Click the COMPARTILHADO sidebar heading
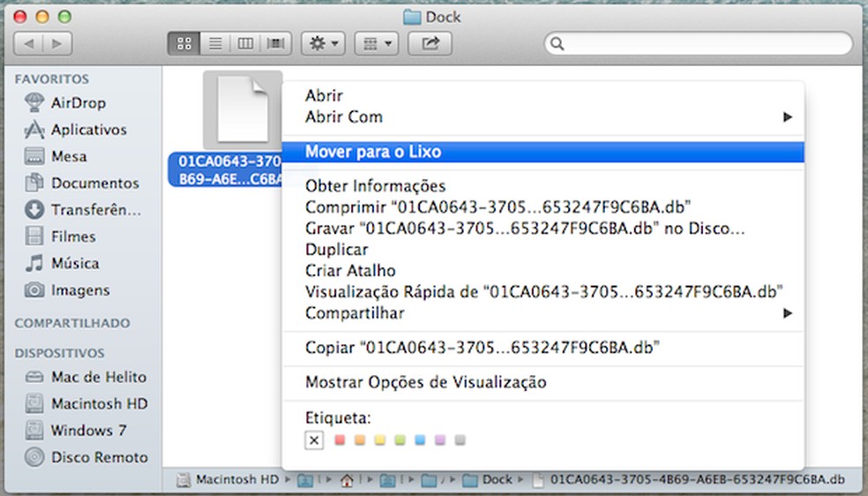The width and height of the screenshot is (868, 496). point(72,323)
